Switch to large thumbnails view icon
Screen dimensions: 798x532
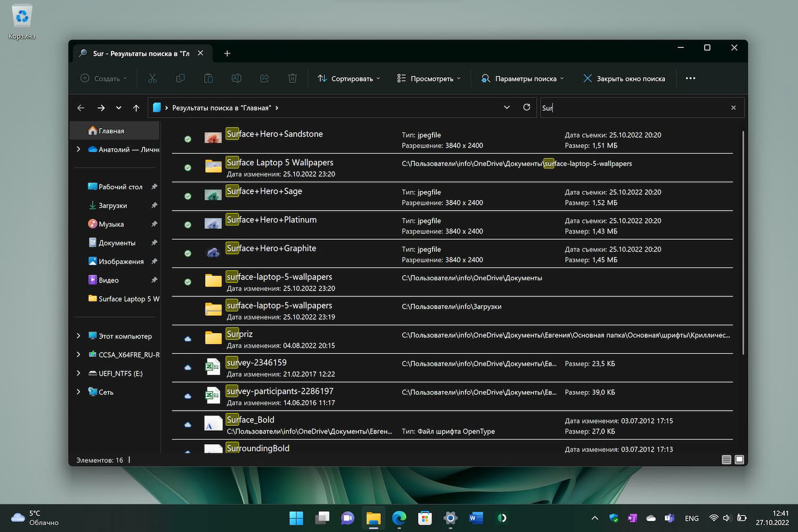point(739,460)
